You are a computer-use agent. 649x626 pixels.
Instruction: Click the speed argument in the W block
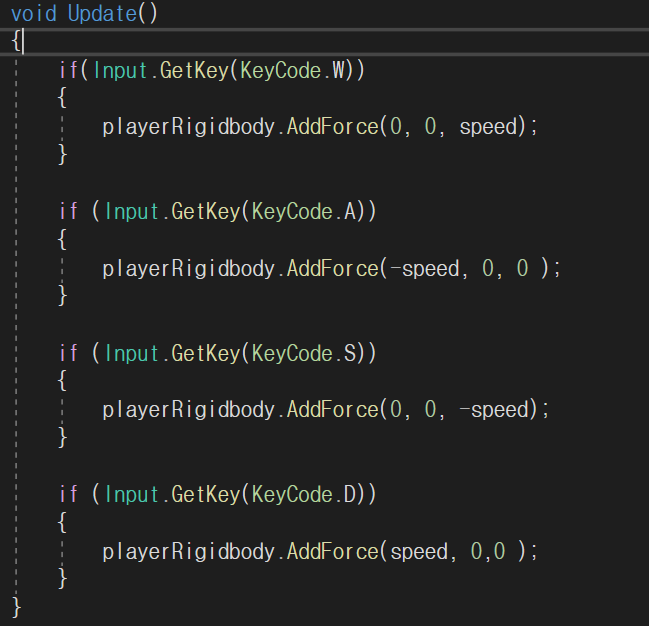click(x=488, y=127)
